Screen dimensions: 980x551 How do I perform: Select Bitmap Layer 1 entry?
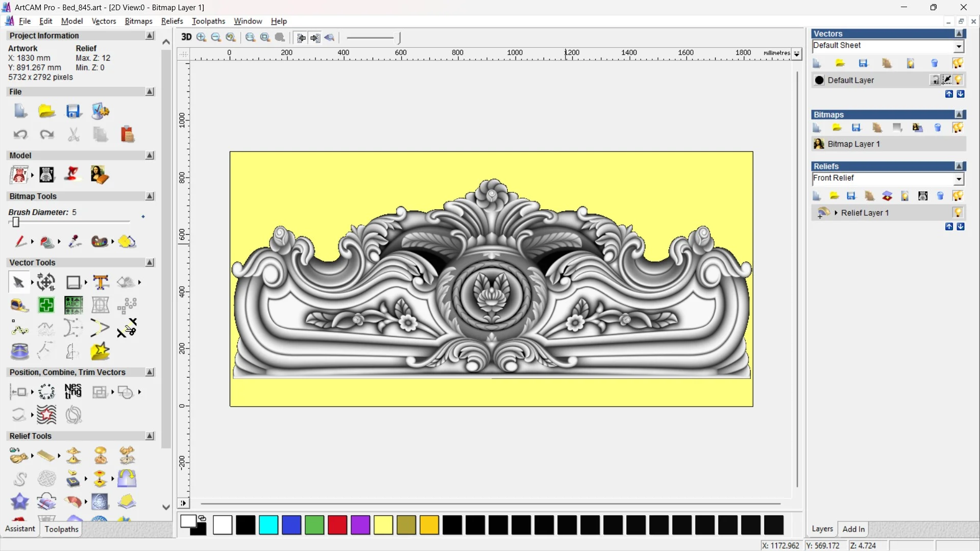click(x=853, y=144)
